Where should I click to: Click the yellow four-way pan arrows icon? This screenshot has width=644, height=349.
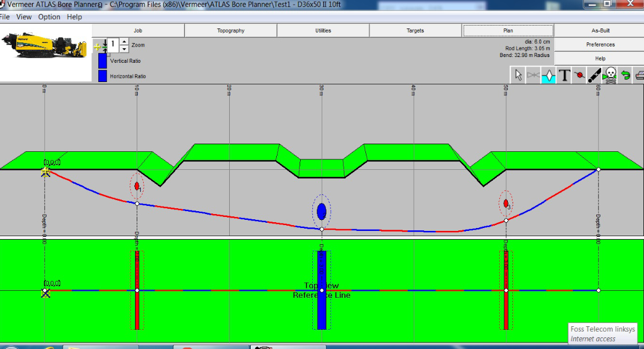coord(97,47)
